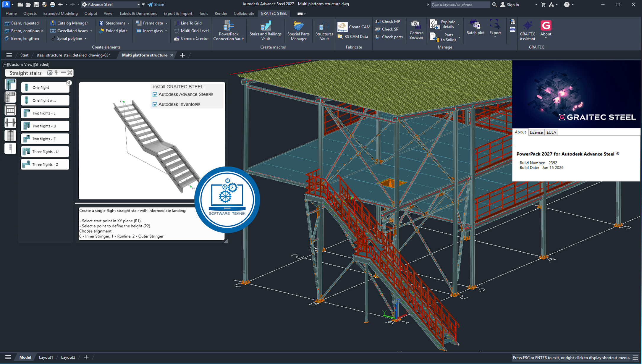Open status bar customization menu icon
This screenshot has width=642, height=364.
click(635, 357)
